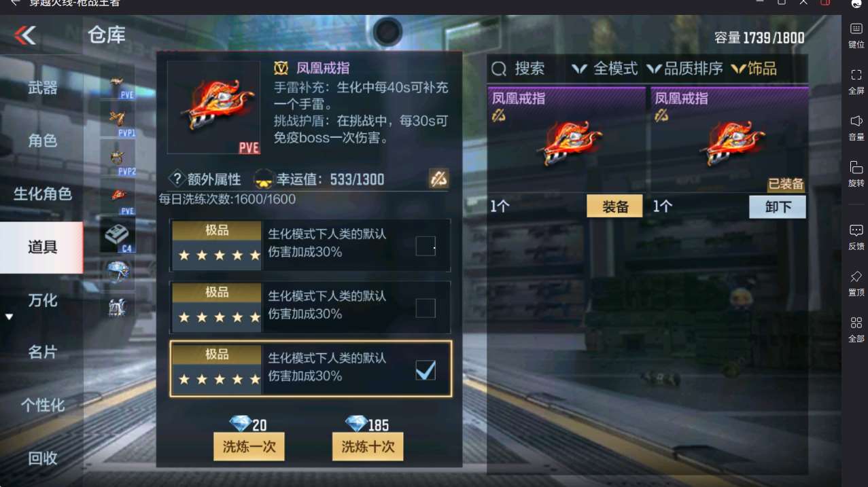Expand the 全模式 mode filter dropdown

point(604,69)
